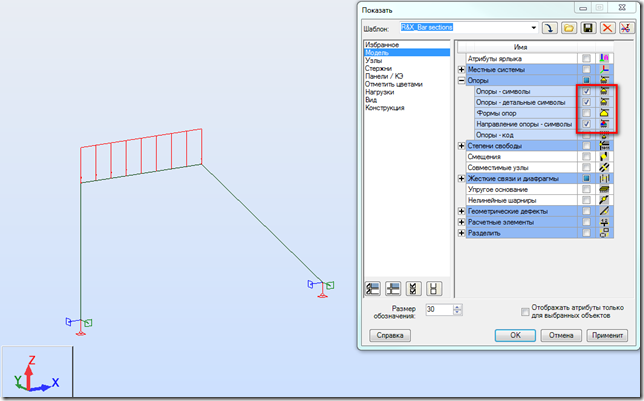Toggle 'Отображать атрибуты только для выбранных объектов' checkbox
Viewport: 644px width, 401px height.
525,310
